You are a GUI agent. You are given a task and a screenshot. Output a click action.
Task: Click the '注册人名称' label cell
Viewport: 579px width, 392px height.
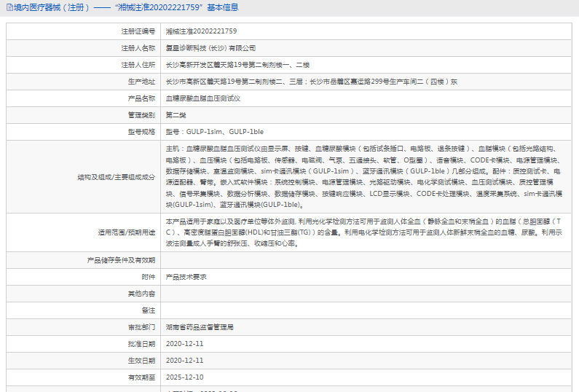pyautogui.click(x=84, y=48)
